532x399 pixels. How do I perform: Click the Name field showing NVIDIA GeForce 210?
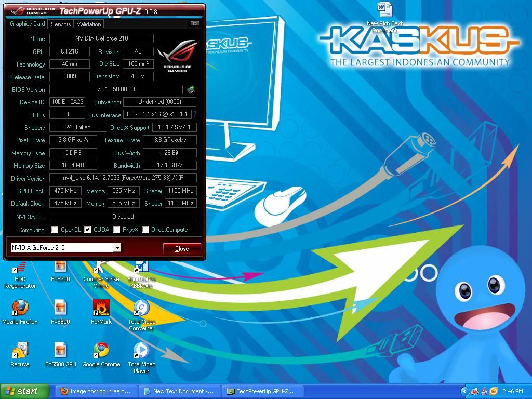click(x=101, y=38)
